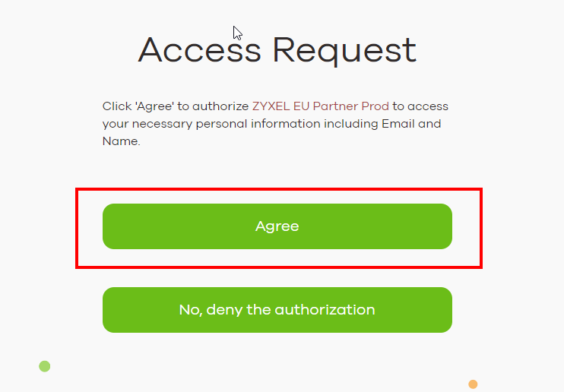This screenshot has height=392, width=564.
Task: Select 'No, deny the authorization' button
Action: pos(277,310)
